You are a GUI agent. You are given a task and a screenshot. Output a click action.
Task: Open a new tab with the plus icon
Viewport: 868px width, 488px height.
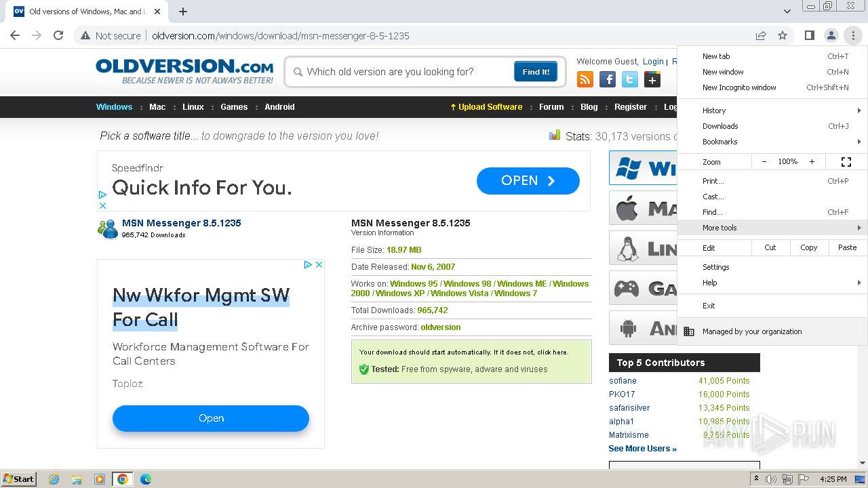pyautogui.click(x=183, y=12)
